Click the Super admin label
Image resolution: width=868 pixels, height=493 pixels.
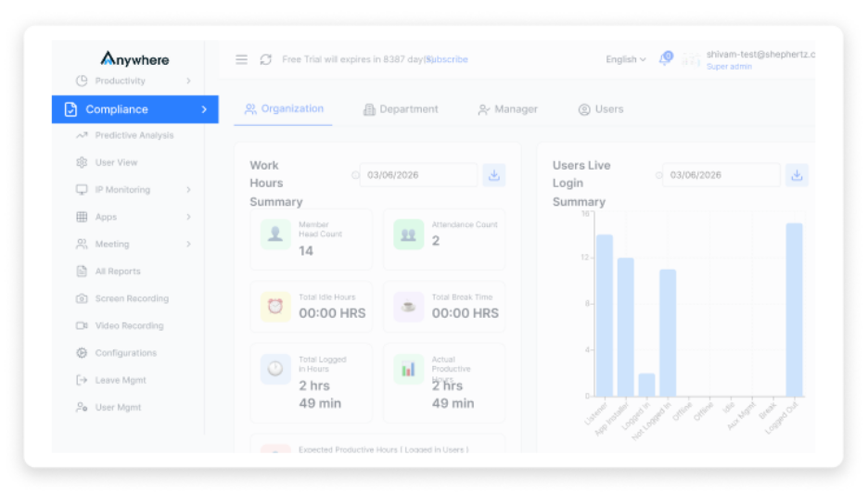coord(729,67)
